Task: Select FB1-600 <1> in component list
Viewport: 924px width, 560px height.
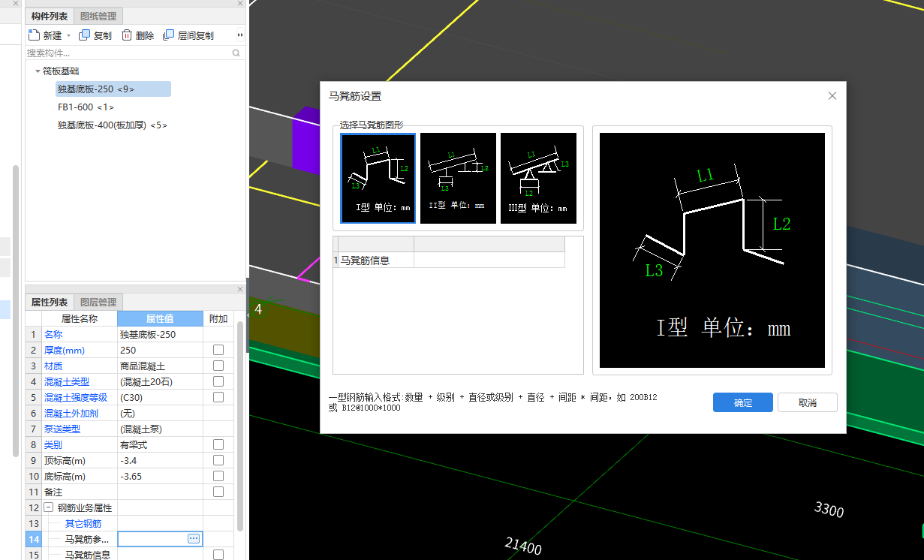Action: click(x=86, y=107)
